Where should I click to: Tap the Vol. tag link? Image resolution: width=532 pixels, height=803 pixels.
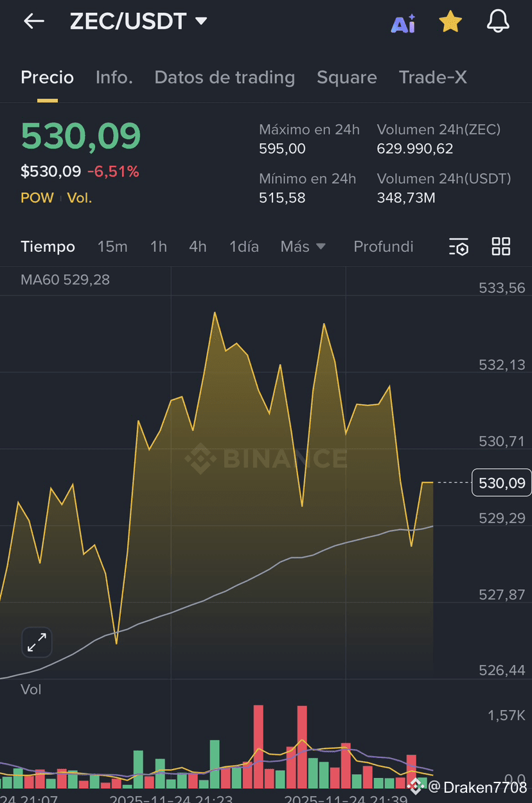[x=80, y=198]
